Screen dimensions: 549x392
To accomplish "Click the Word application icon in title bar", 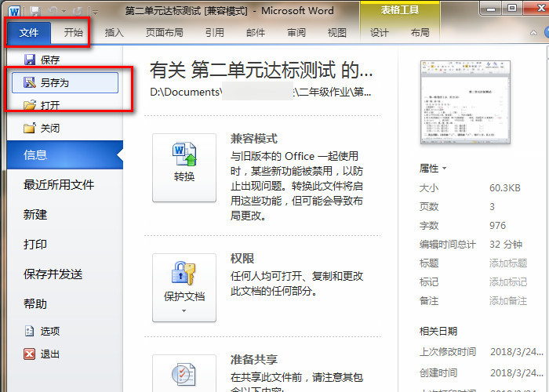I will point(14,12).
